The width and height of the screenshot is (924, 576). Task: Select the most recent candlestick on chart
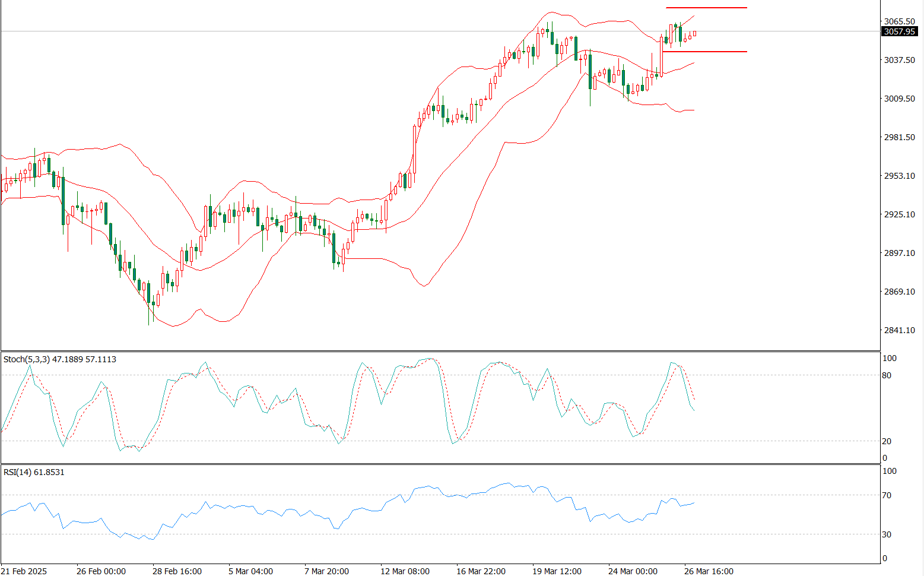pos(694,34)
